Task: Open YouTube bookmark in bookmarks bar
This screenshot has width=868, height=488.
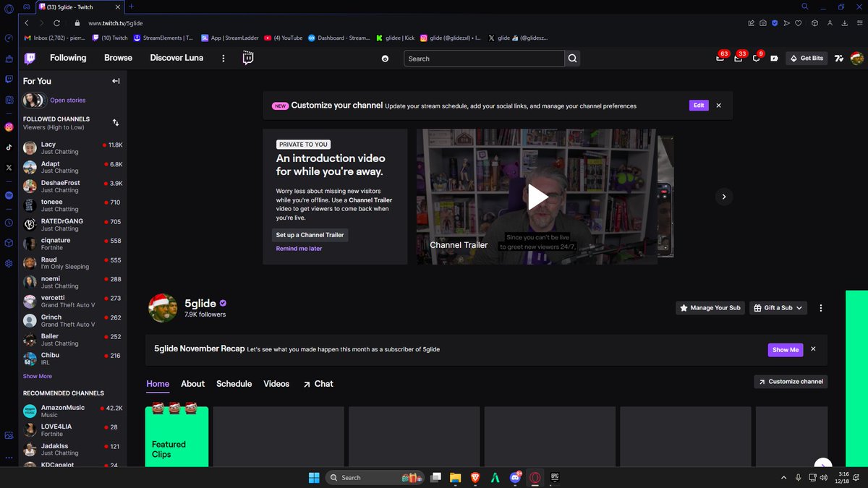Action: pos(283,38)
